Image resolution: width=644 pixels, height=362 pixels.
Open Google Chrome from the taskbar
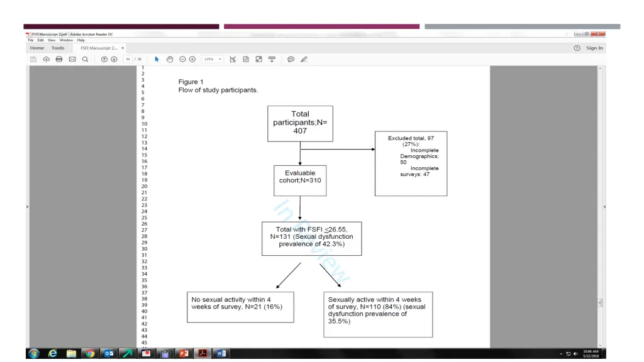point(90,353)
